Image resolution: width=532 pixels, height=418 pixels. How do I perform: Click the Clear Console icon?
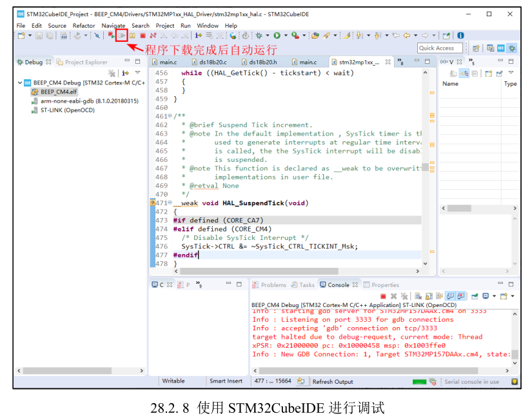pyautogui.click(x=418, y=296)
